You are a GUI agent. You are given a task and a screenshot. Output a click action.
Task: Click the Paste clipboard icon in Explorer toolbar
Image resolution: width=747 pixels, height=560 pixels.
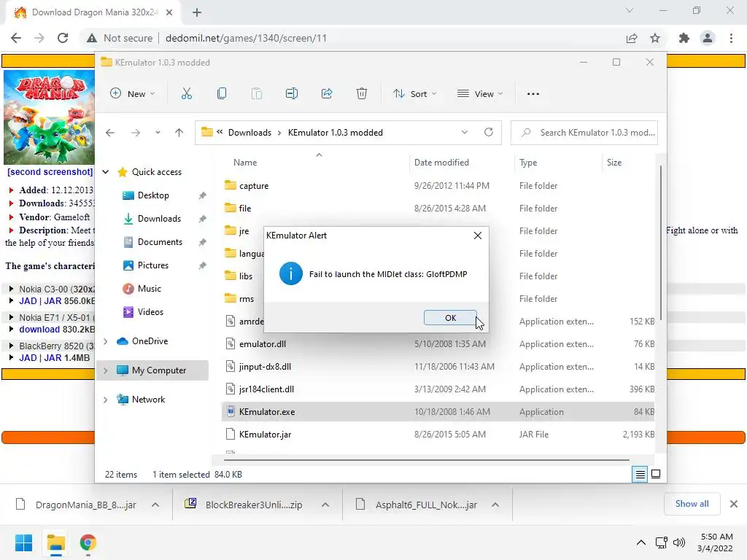point(257,94)
